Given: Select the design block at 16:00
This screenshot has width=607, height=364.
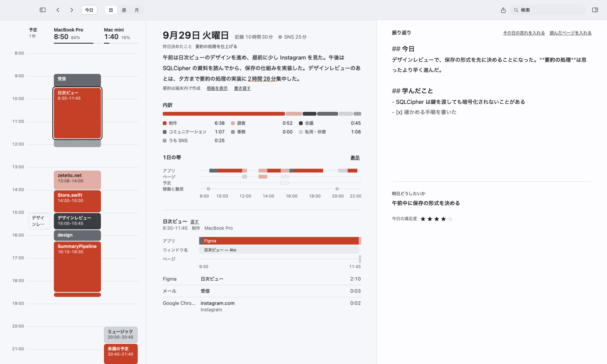Looking at the screenshot, I should pyautogui.click(x=77, y=235).
